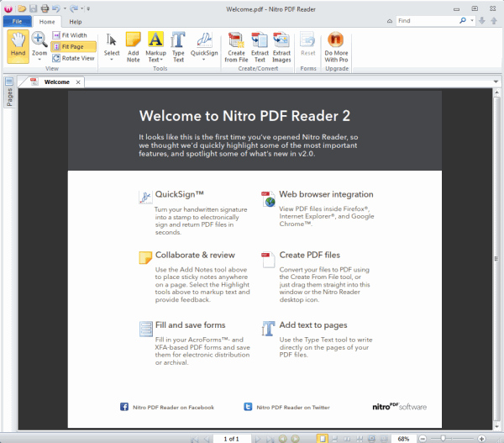Click Create from File icon
Screen dimensions: 504x443
coord(236,45)
